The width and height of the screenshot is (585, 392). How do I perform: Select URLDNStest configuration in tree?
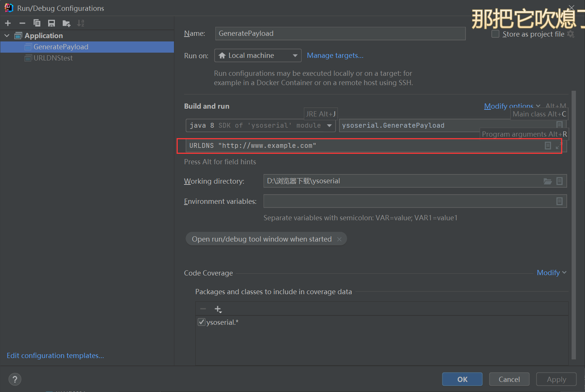coord(53,58)
